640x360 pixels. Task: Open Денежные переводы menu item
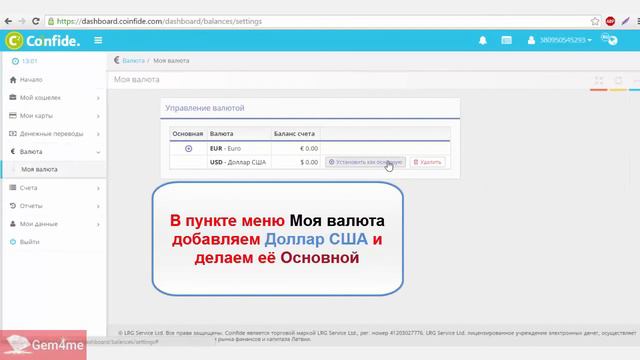[51, 133]
